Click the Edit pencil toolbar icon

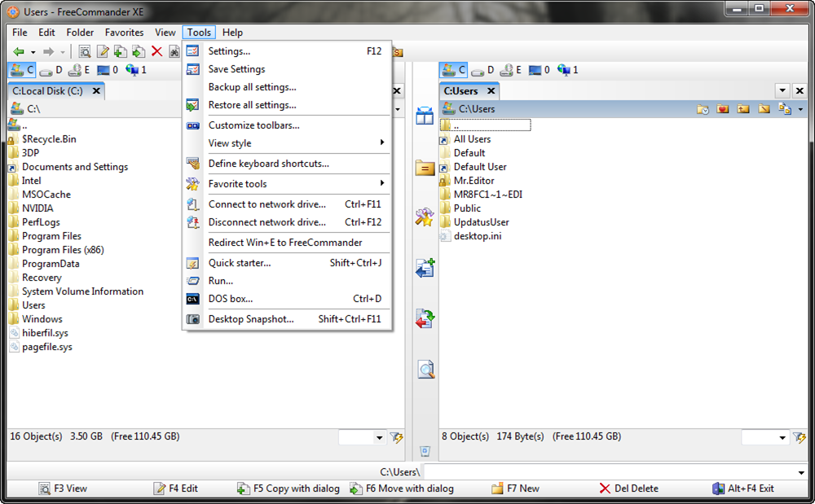pos(103,51)
